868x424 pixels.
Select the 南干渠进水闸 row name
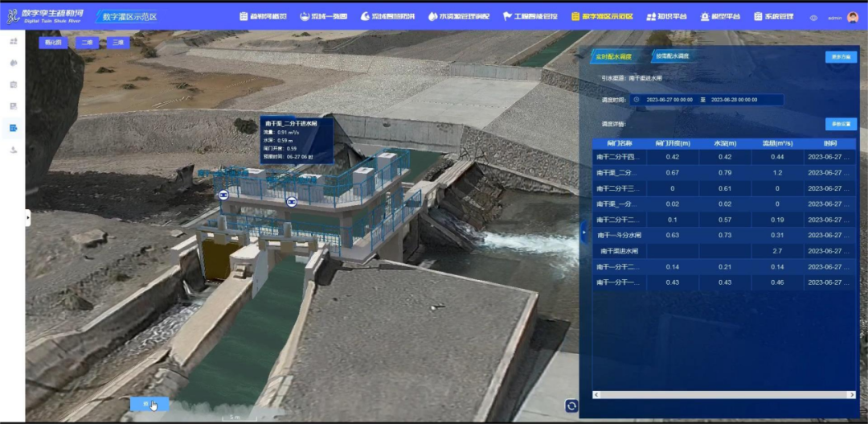click(620, 251)
